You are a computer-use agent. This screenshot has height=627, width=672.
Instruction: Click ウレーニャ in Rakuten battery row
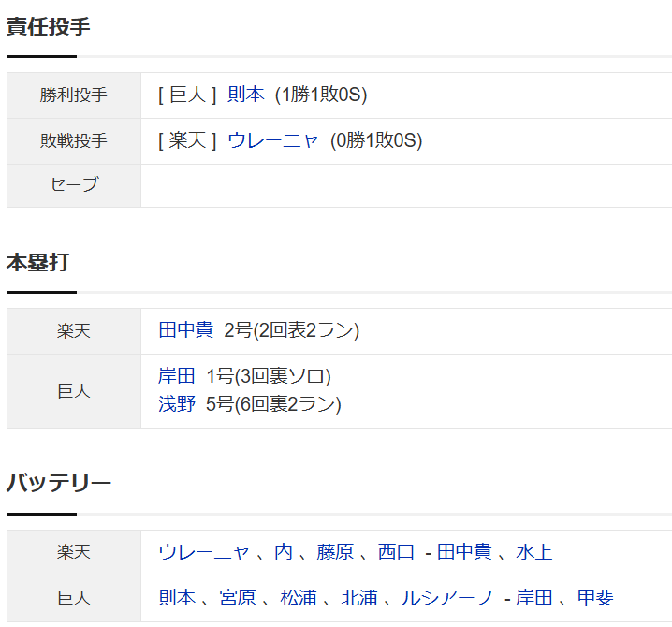tap(204, 551)
